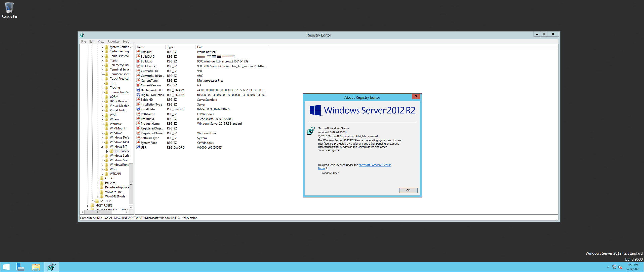The width and height of the screenshot is (644, 272).
Task: Click the InstallDate DWORD value icon
Action: click(x=138, y=109)
